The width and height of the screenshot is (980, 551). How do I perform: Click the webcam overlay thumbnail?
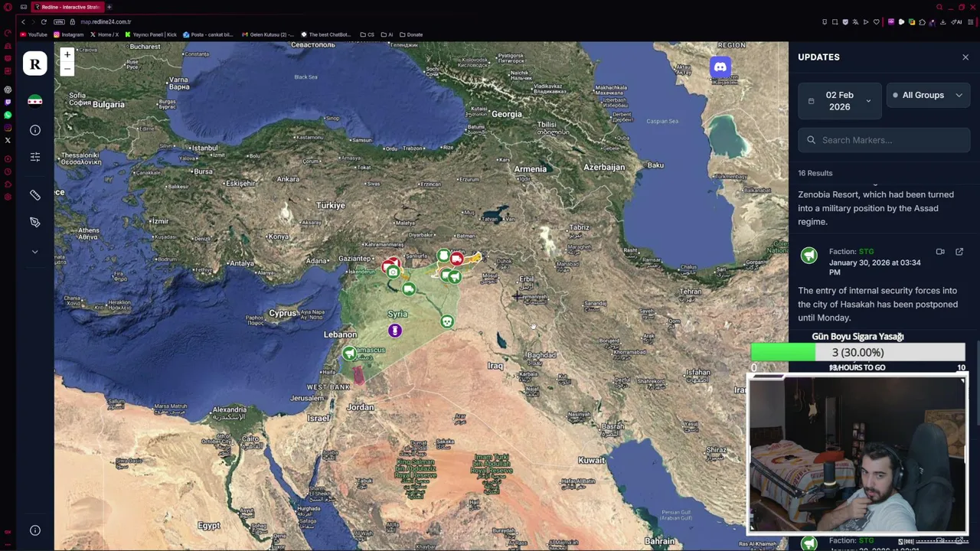tap(857, 455)
